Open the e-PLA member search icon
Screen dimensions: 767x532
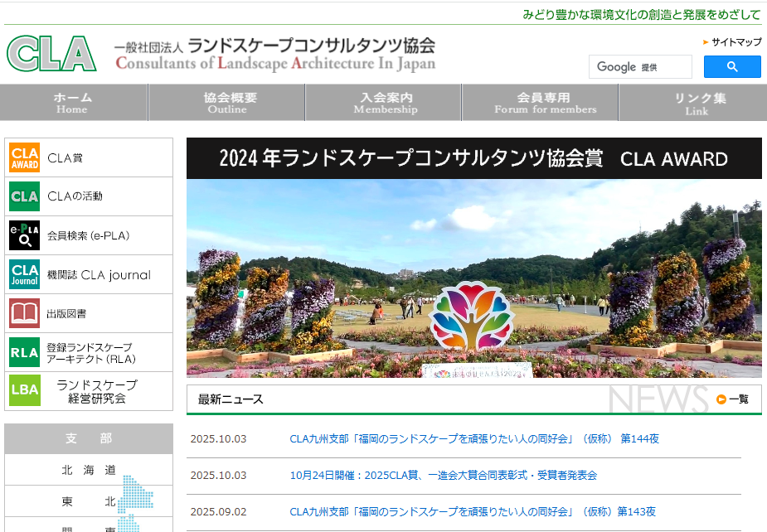[25, 235]
